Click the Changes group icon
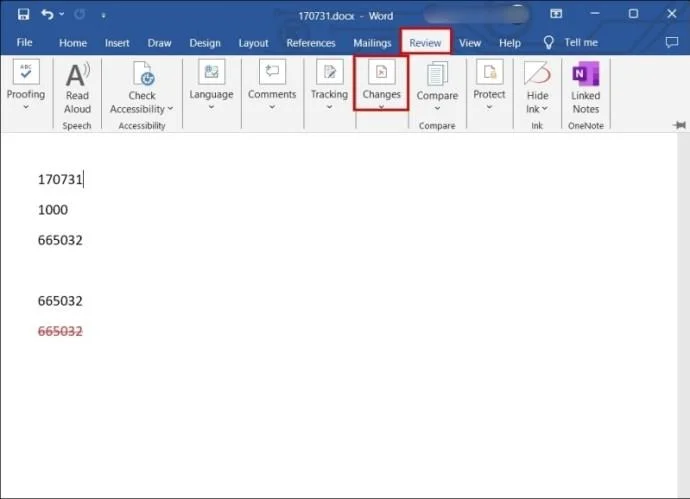 pos(382,71)
